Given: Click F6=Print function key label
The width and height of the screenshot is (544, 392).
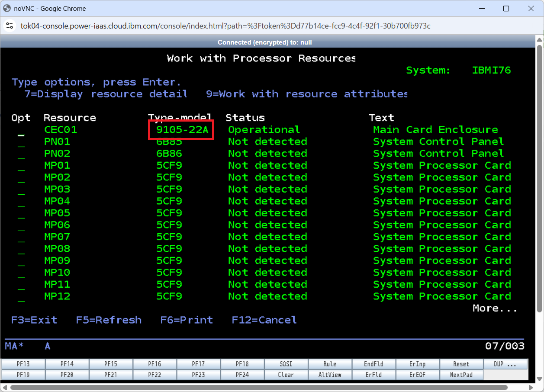Looking at the screenshot, I should pos(187,320).
